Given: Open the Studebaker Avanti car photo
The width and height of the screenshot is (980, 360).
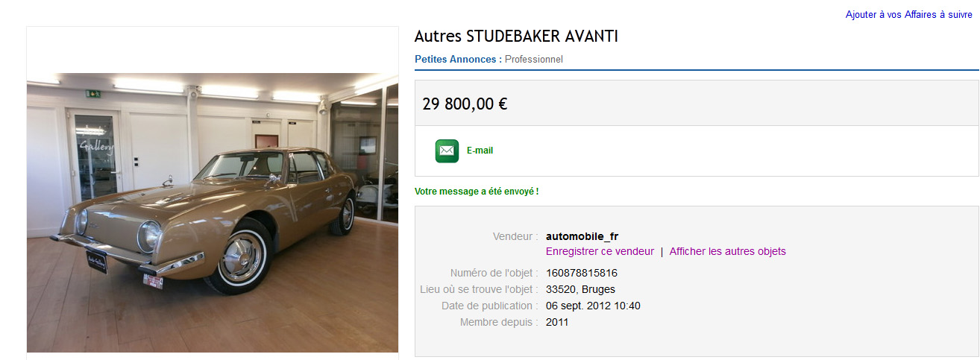Looking at the screenshot, I should point(213,212).
